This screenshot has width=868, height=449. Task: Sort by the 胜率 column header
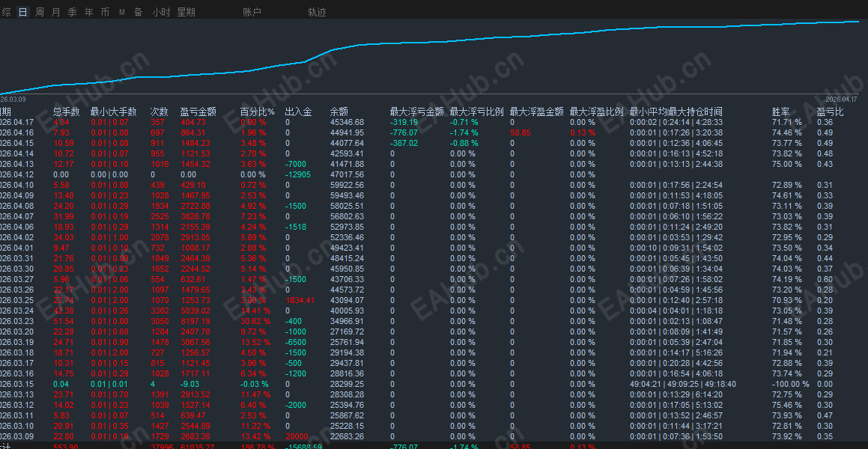781,112
